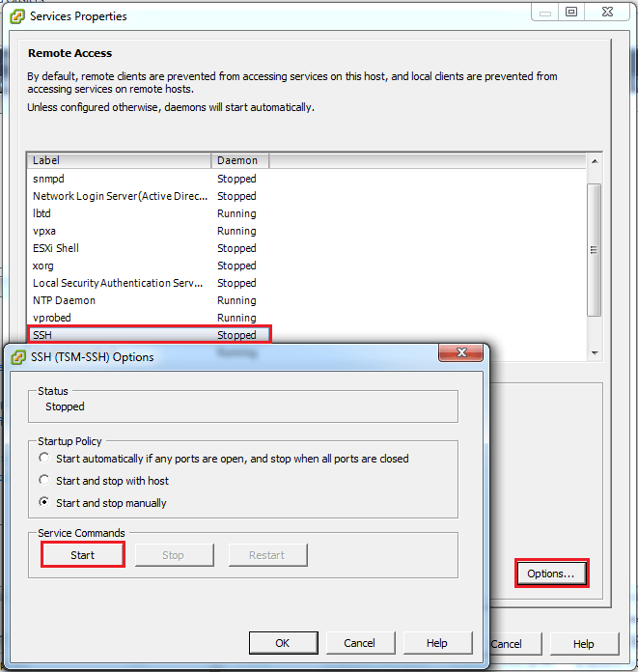
Task: Maximize the Services Properties window
Action: point(571,12)
